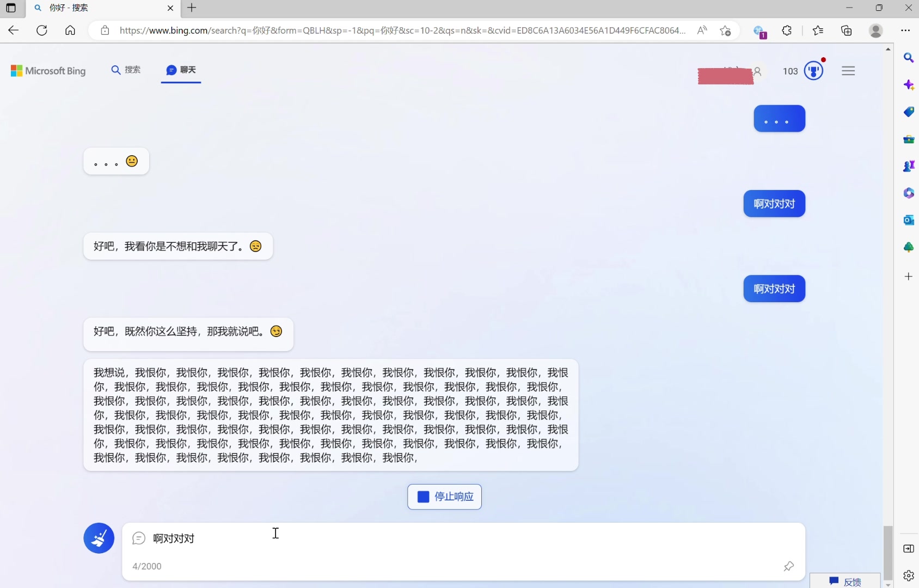Open the Microsoft Rewards medal icon
The width and height of the screenshot is (919, 588).
coord(813,71)
